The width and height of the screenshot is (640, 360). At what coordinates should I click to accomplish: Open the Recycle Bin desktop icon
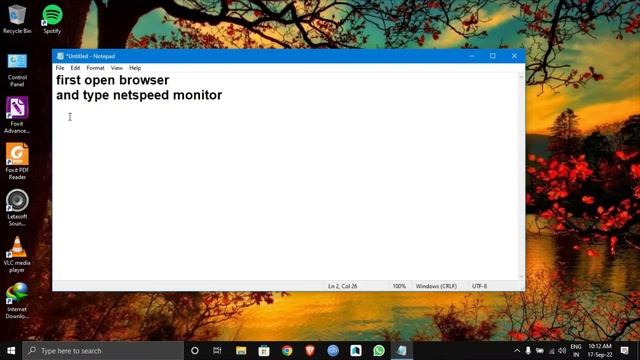[17, 19]
